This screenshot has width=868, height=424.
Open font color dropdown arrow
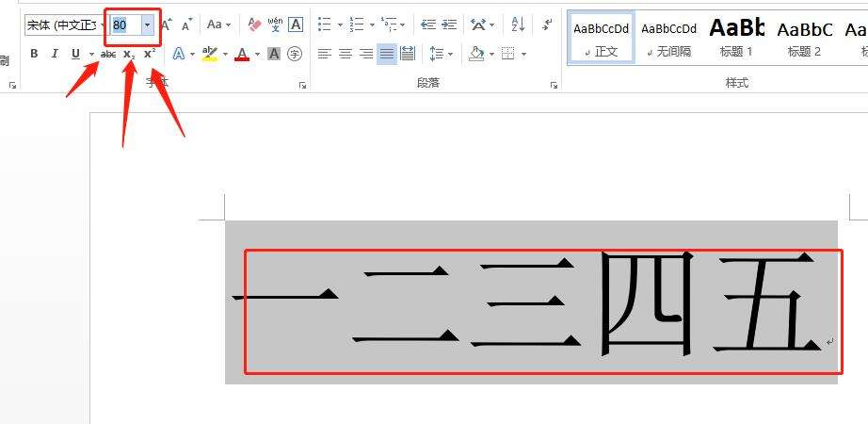click(257, 55)
